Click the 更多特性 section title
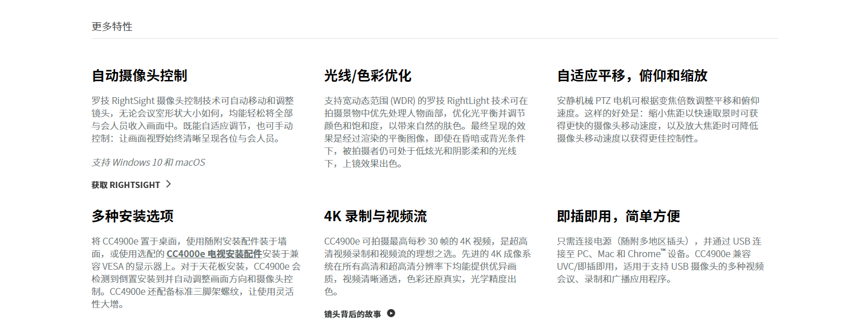Screen dimensions: 868x328 pyautogui.click(x=112, y=27)
